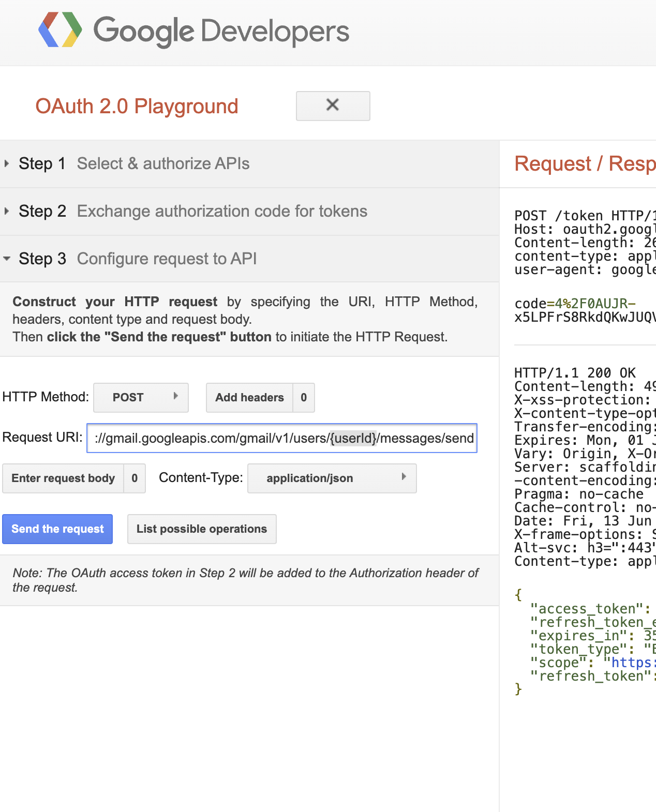Viewport: 656px width, 812px height.
Task: Click the "access_token" key in JSON response
Action: click(x=587, y=609)
